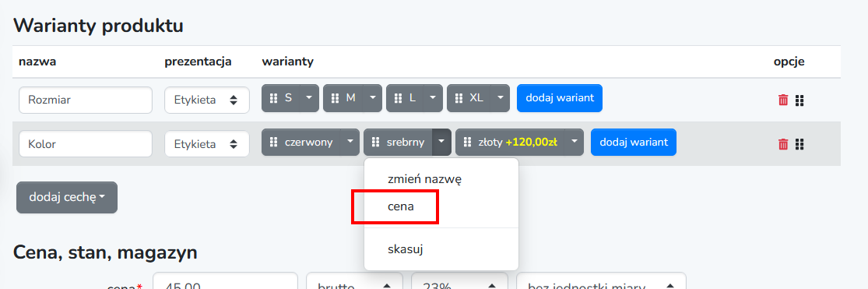Image resolution: width=868 pixels, height=289 pixels.
Task: Click dodaj wariant button in Kolor row
Action: 633,143
